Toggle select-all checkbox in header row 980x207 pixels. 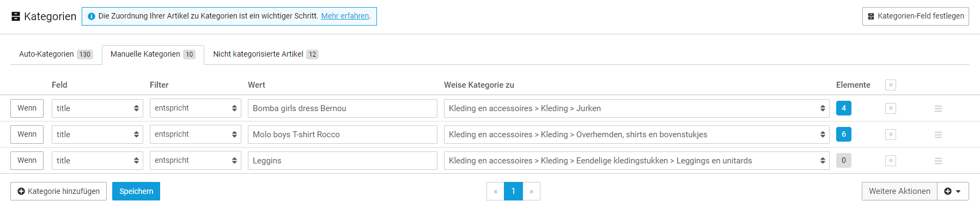(891, 85)
